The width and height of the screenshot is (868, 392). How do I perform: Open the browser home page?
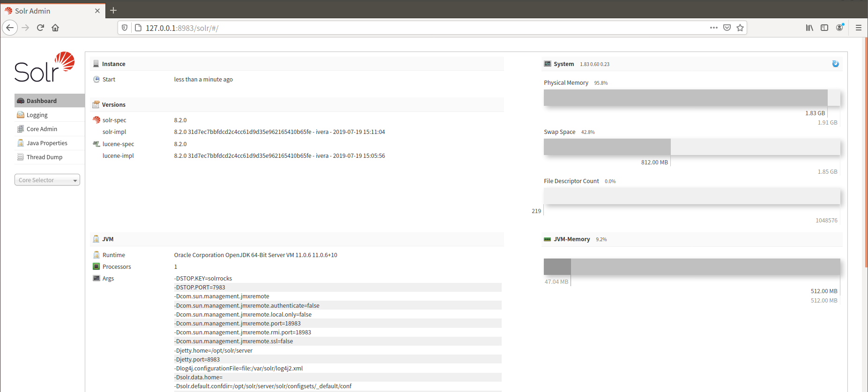coord(55,28)
